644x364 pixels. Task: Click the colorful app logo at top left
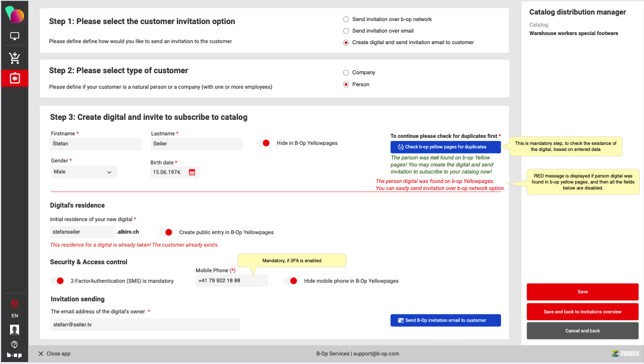[15, 15]
